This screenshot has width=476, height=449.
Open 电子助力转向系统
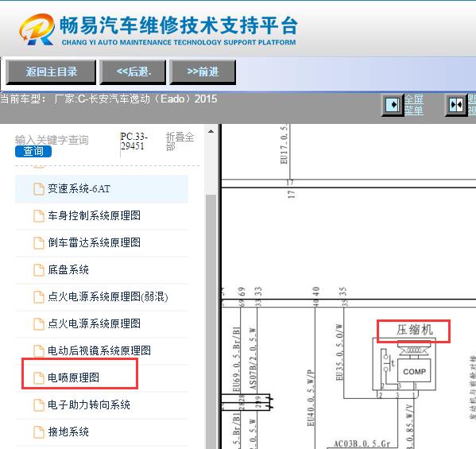tap(89, 404)
